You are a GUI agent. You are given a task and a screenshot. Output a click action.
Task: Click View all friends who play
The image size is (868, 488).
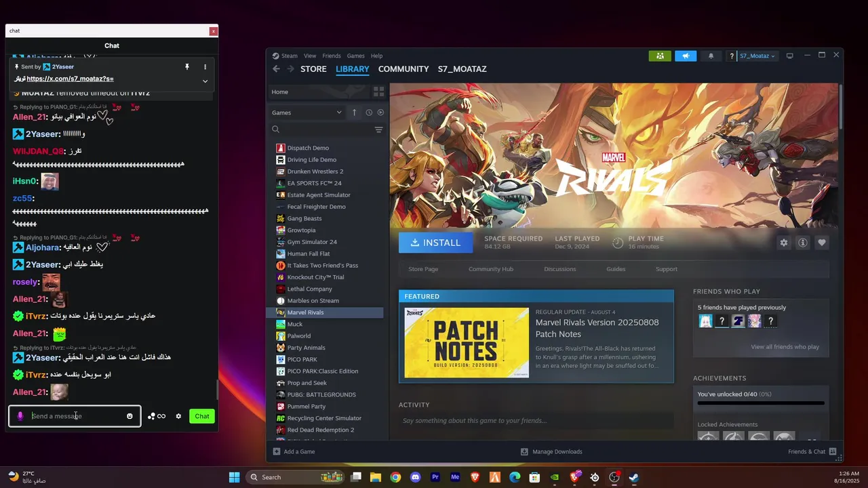point(785,347)
